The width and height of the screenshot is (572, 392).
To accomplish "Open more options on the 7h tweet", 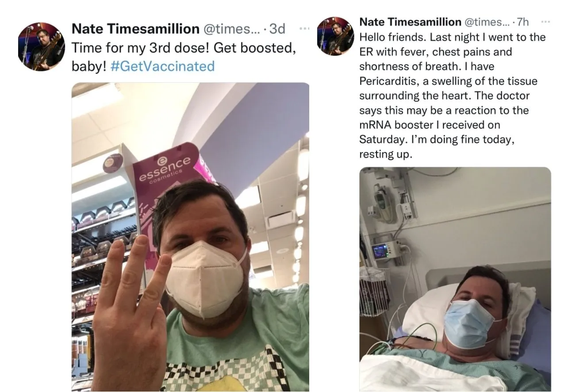I will click(546, 22).
